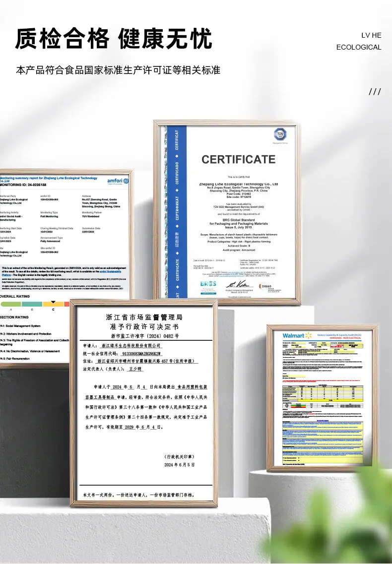This screenshot has width=392, height=564.
Task: Click the 质检合格 健康无忧 headline
Action: [x=114, y=39]
